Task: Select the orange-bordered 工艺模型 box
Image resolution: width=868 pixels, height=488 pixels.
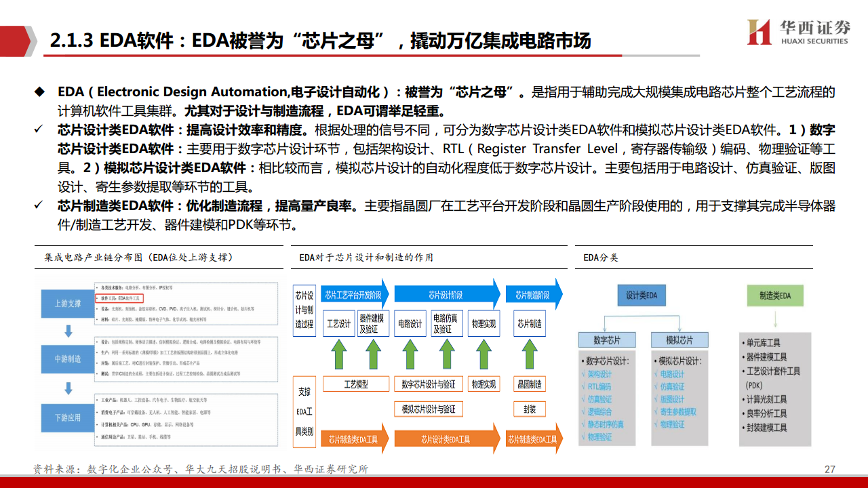Action: [x=355, y=384]
